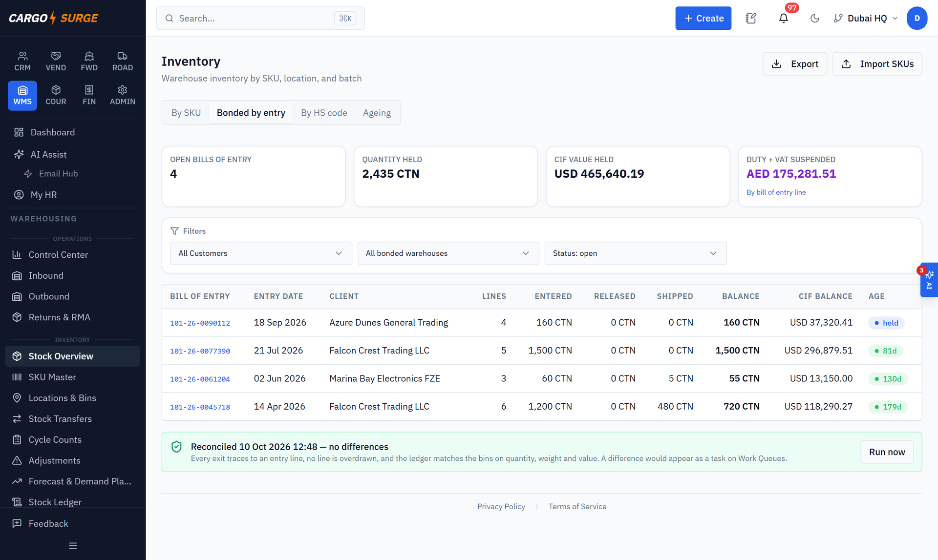Click Import SKUs

[x=877, y=64]
